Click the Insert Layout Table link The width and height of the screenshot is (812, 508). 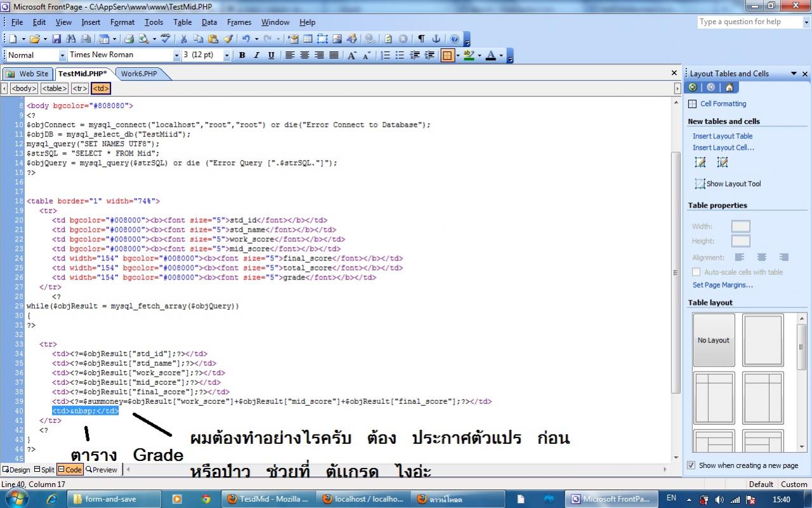723,136
